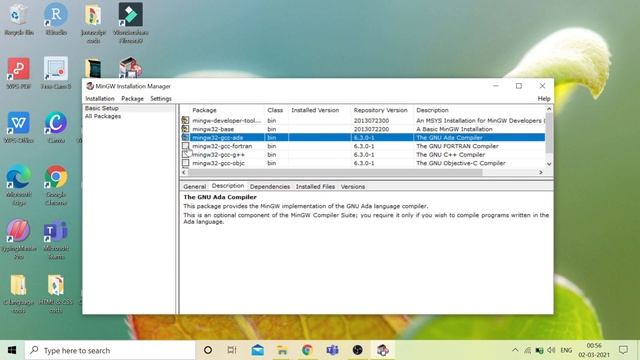
Task: Toggle the mingw32-gcc-ada package checkbox
Action: 185,138
